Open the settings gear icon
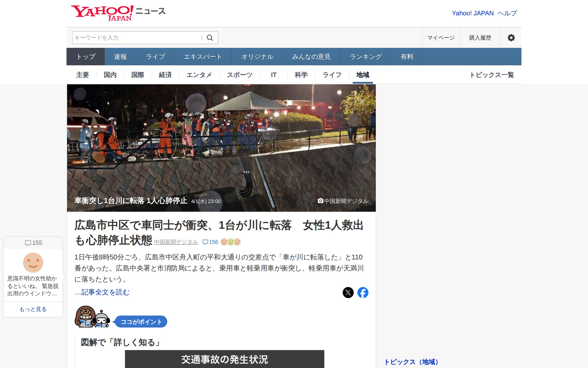588x368 pixels. click(511, 38)
